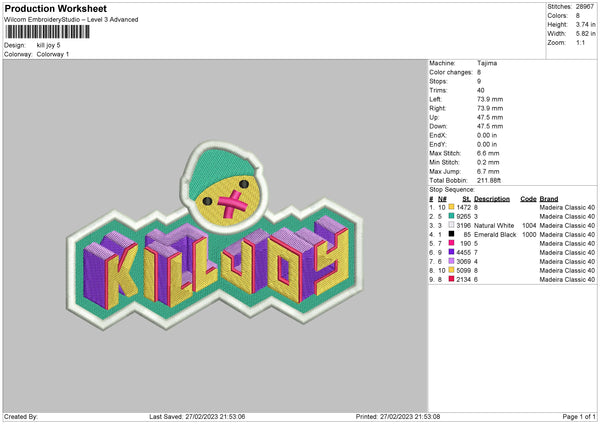Click the 'Created By:' footer label

pos(21,416)
